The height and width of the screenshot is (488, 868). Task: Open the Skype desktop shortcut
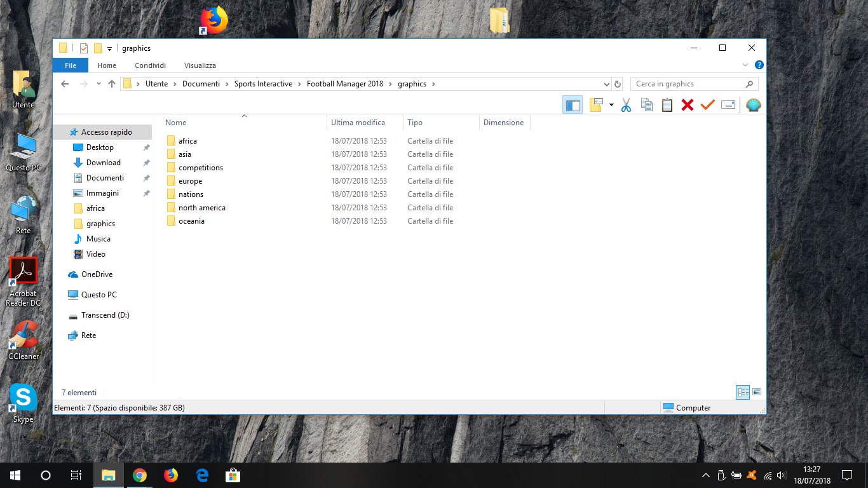(23, 403)
